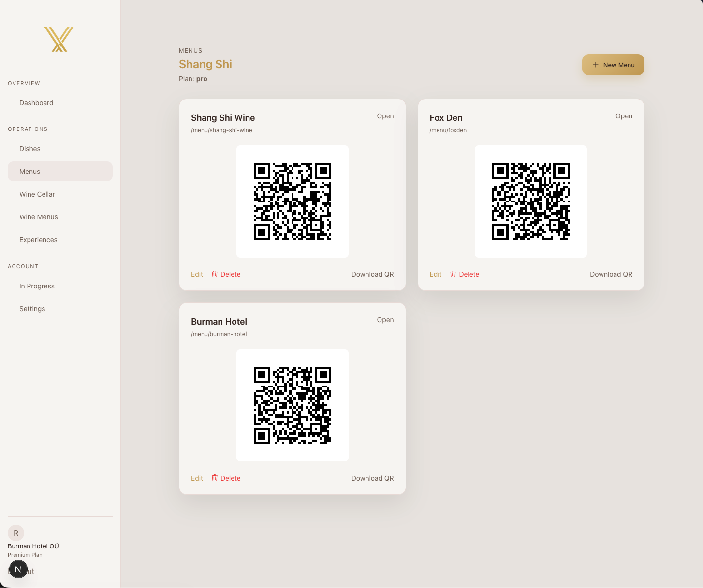
Task: Open the round N developer badge
Action: (18, 569)
